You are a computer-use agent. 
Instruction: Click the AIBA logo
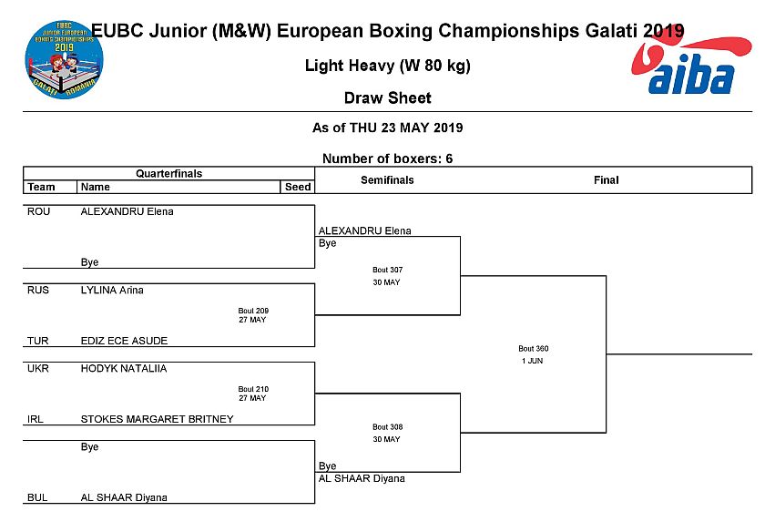pyautogui.click(x=691, y=66)
